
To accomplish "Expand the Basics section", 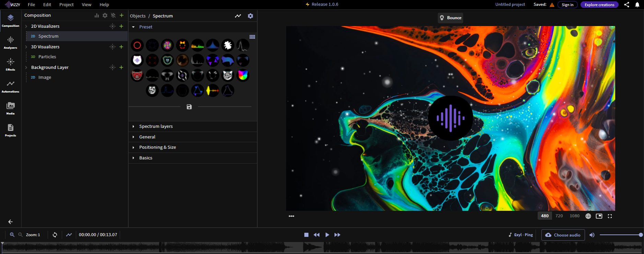I will tap(193, 158).
